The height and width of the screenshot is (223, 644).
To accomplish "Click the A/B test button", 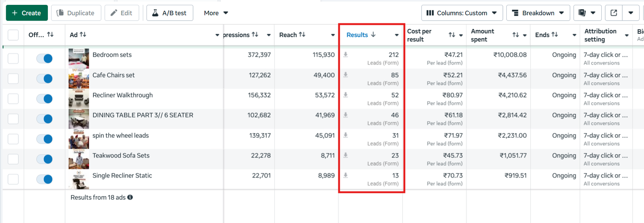I will tap(169, 13).
